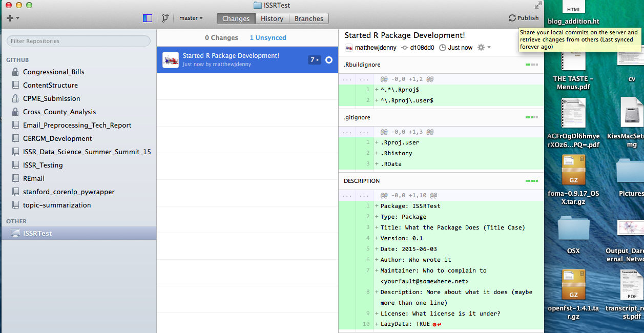644x333 pixels.
Task: Select the transcript PDF icon on the desktop
Action: point(631,285)
